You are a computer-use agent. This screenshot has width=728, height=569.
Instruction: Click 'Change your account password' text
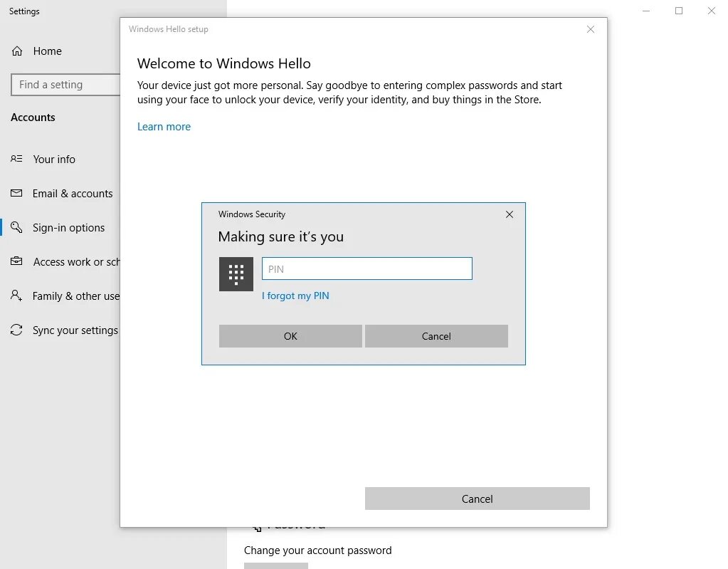317,550
